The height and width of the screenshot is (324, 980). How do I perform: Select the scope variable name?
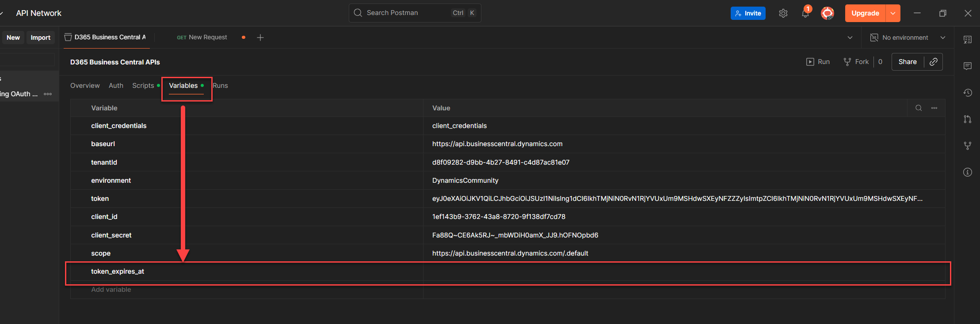point(101,253)
